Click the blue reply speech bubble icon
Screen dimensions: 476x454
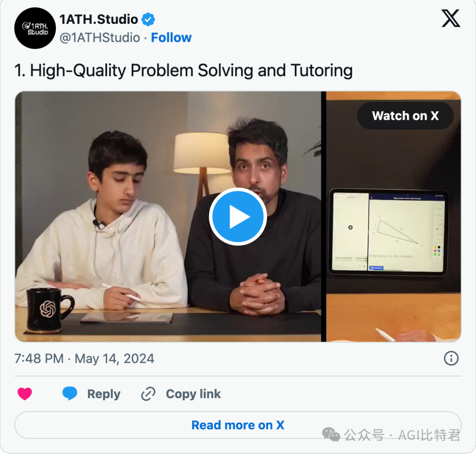pyautogui.click(x=70, y=393)
